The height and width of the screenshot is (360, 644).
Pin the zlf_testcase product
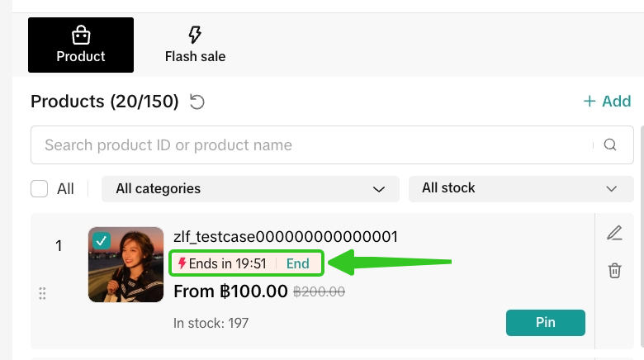pos(545,323)
